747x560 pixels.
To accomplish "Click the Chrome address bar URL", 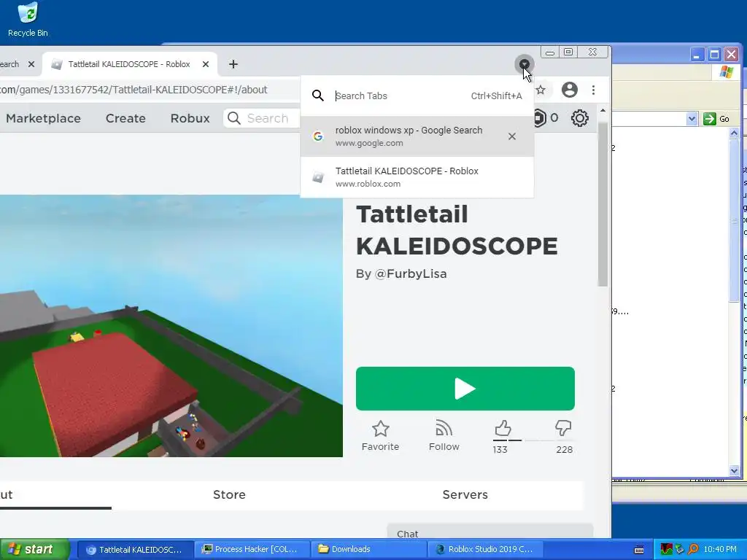I will [134, 90].
